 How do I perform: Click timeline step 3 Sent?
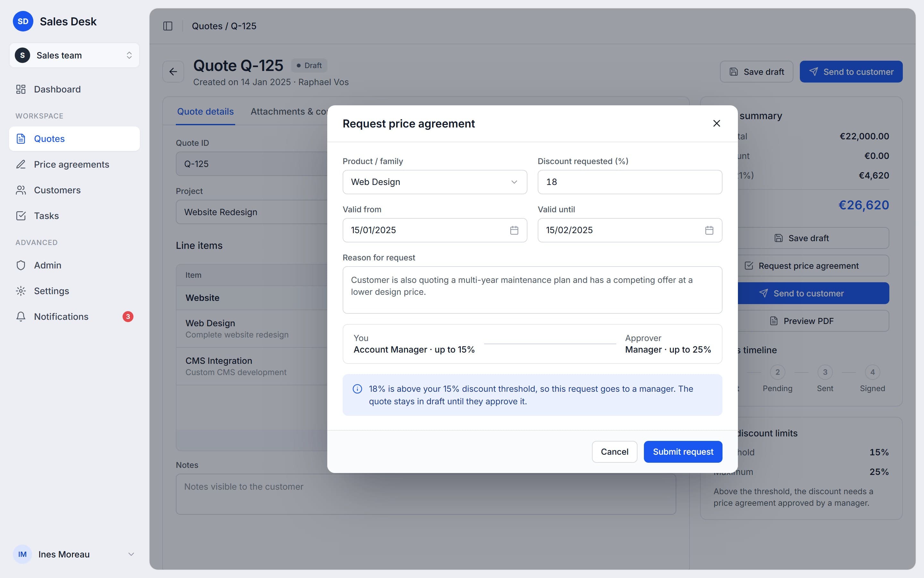coord(825,379)
